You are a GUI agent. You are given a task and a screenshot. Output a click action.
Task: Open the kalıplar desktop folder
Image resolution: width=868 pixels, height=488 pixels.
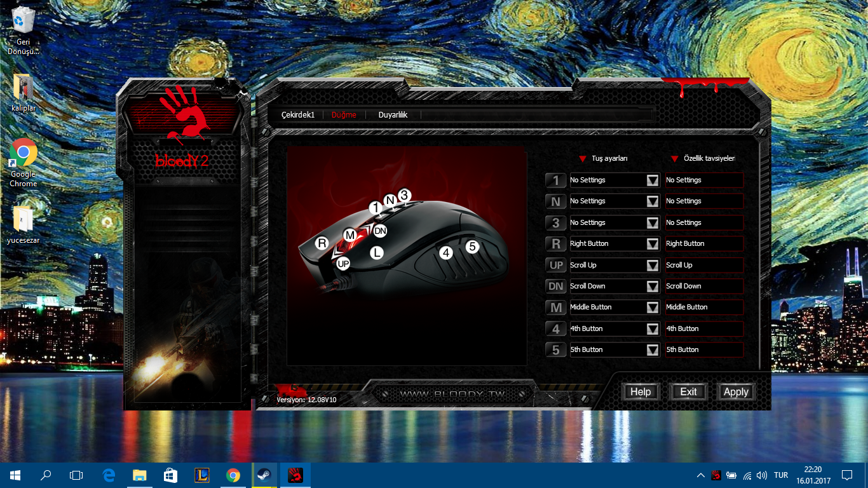24,93
